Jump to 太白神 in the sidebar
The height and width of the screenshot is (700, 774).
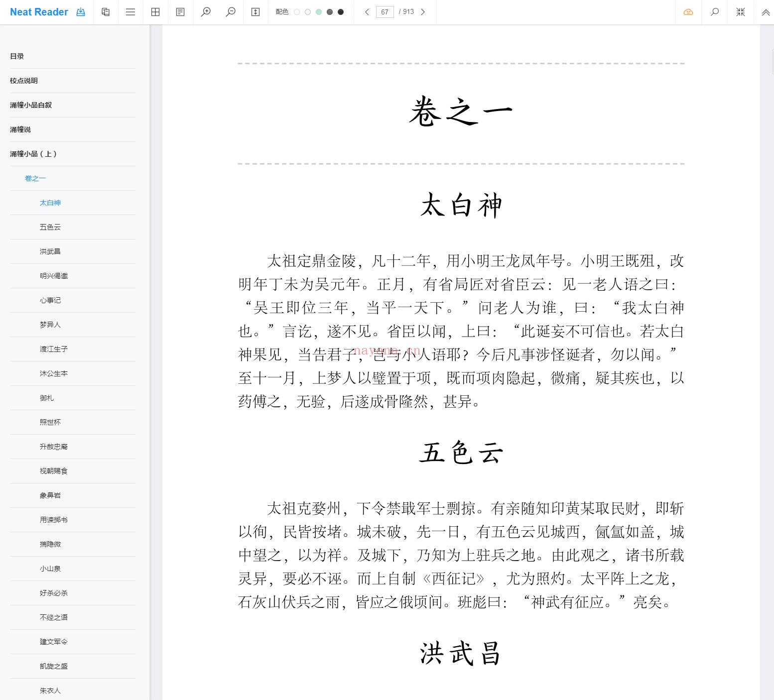[50, 203]
